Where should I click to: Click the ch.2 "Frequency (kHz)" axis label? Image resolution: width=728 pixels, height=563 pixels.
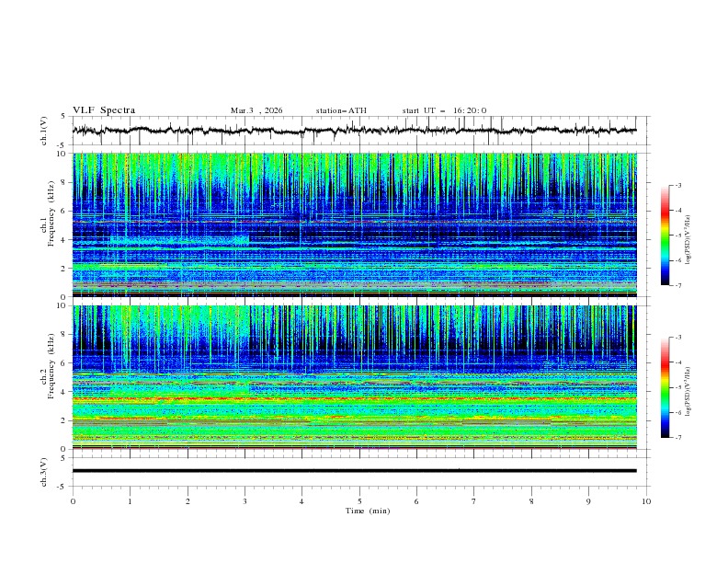point(51,366)
